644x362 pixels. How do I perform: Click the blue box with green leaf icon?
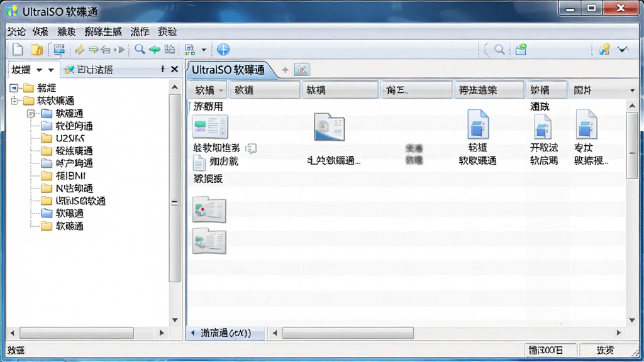pyautogui.click(x=521, y=50)
